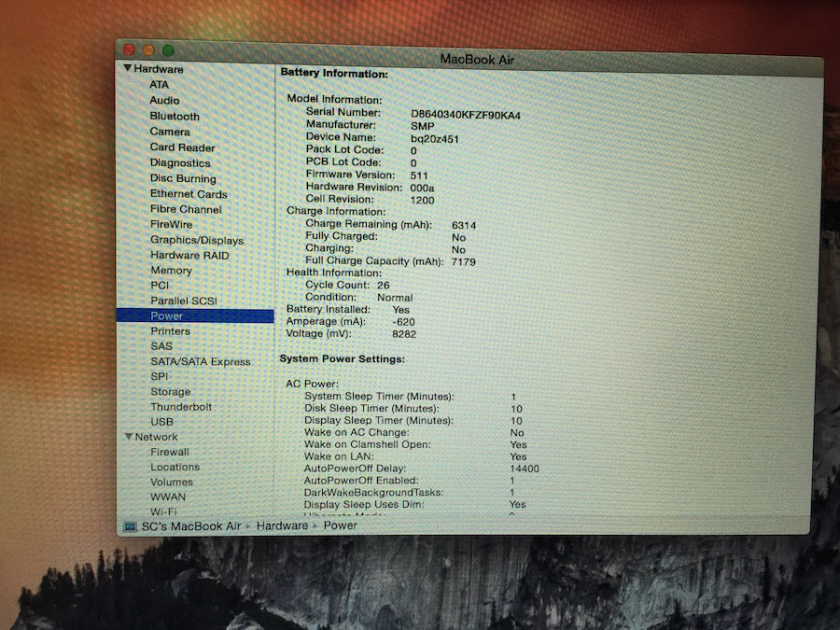Click the Hardware category label
Viewport: 840px width, 630px height.
tap(159, 69)
